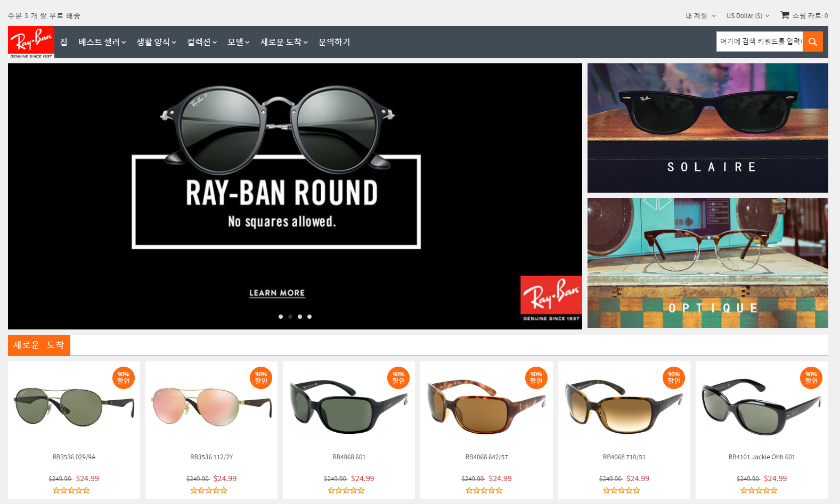The height and width of the screenshot is (504, 840).
Task: Click the star rating under RB3536 112/2Y
Action: (209, 491)
